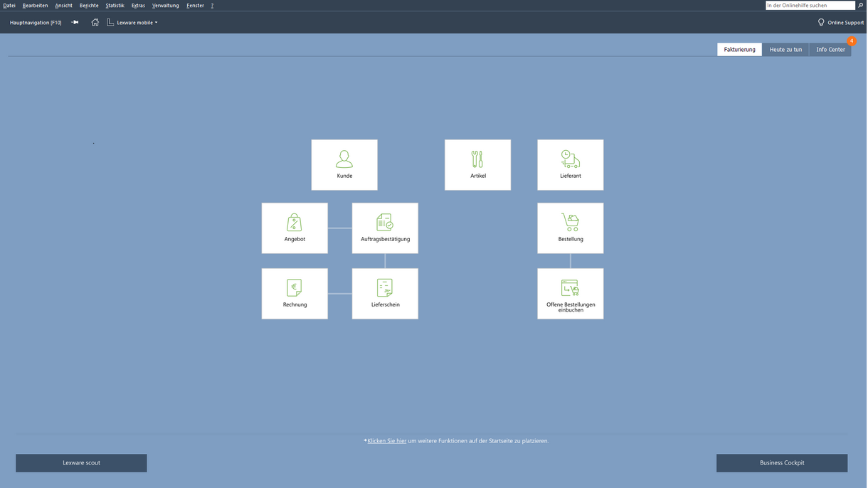Open the Artikel tile

tap(478, 165)
